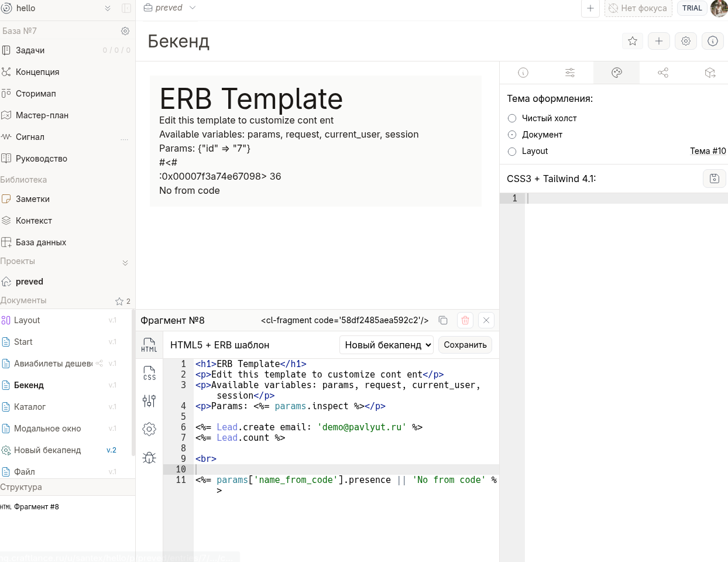Open the Новый бекапенд dropdown

386,345
